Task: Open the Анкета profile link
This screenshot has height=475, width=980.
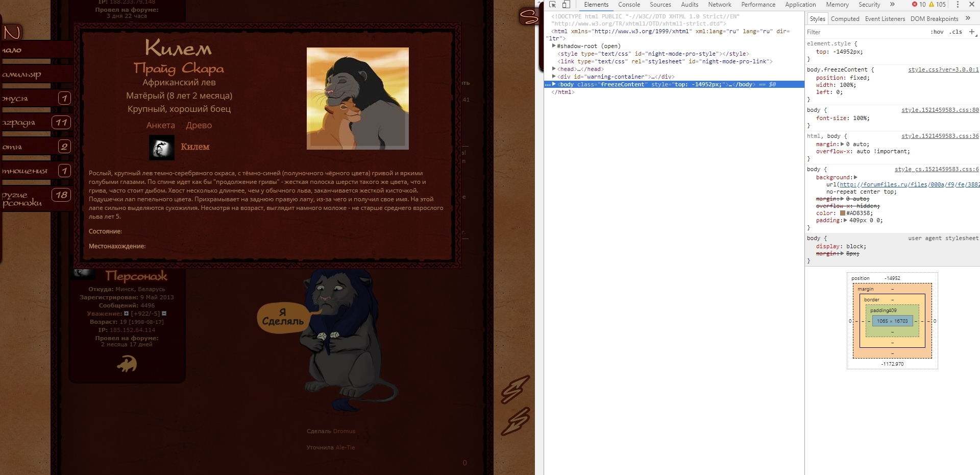Action: [160, 125]
